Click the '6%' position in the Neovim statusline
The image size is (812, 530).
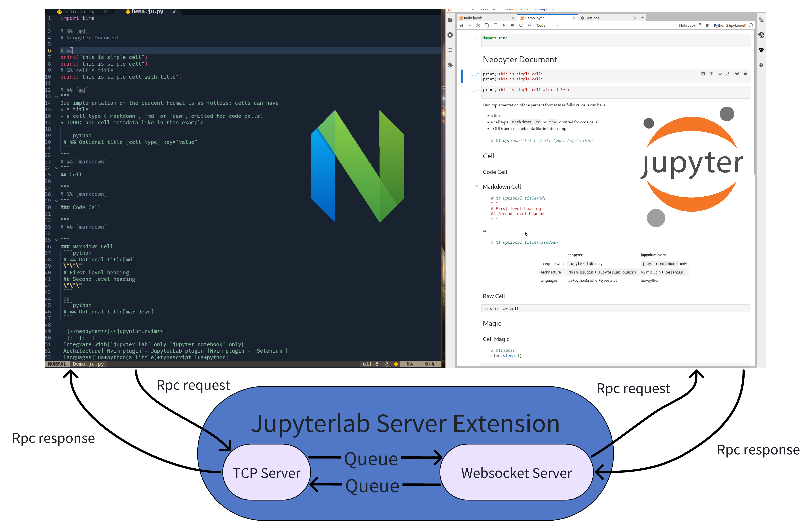[x=409, y=364]
